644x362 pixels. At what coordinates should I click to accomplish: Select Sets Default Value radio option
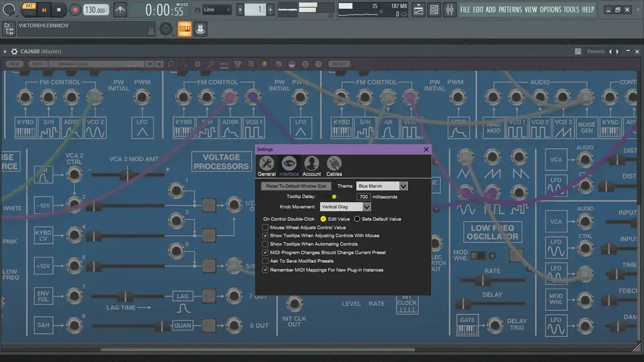(357, 219)
